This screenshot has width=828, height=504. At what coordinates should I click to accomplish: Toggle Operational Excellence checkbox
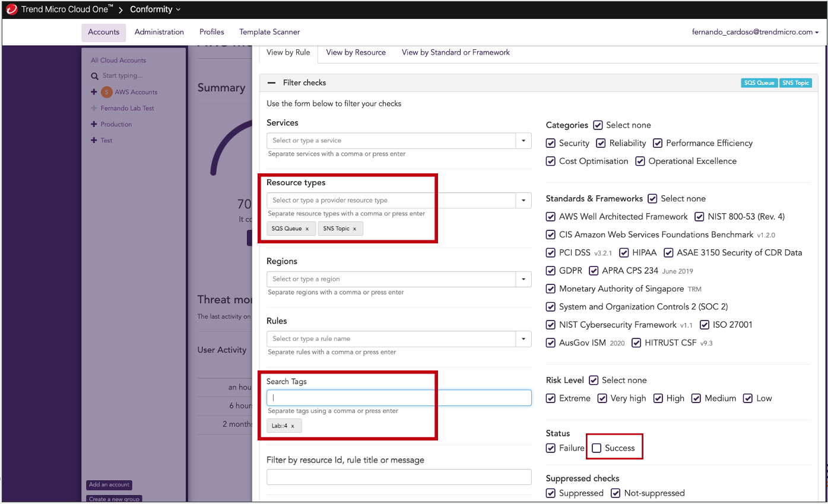(640, 161)
